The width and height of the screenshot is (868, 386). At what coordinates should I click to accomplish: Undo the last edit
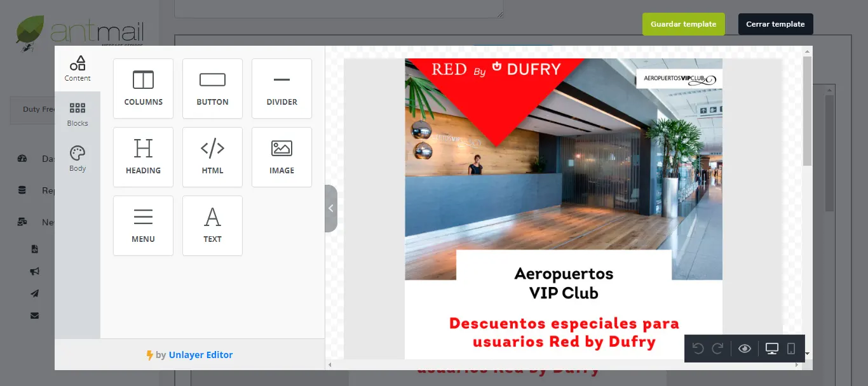click(x=698, y=349)
